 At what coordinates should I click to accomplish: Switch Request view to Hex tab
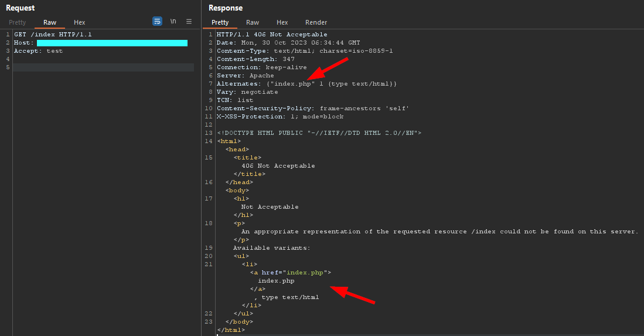79,22
